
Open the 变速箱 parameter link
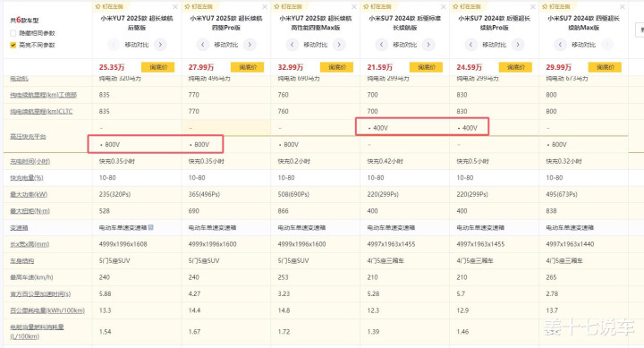[19, 227]
